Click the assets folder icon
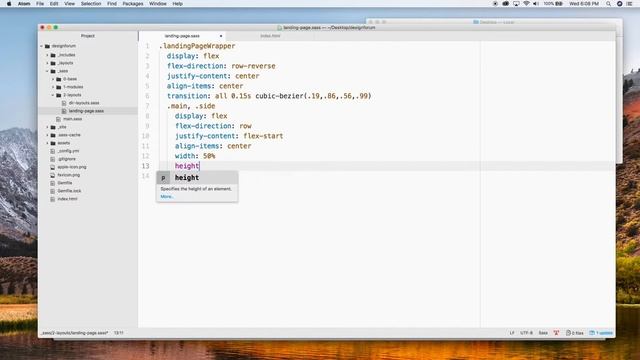The image size is (640, 360). [53, 143]
